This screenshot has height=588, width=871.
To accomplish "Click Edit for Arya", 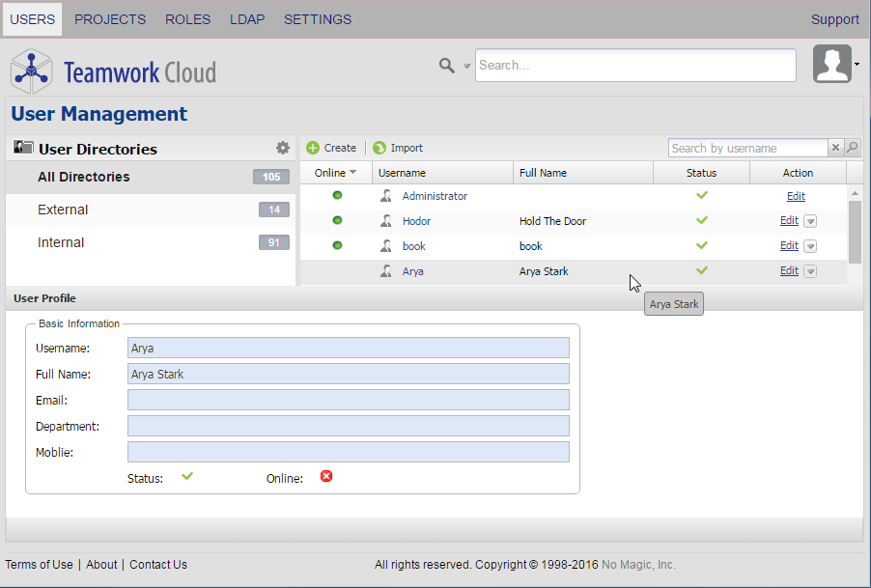I will (x=789, y=270).
